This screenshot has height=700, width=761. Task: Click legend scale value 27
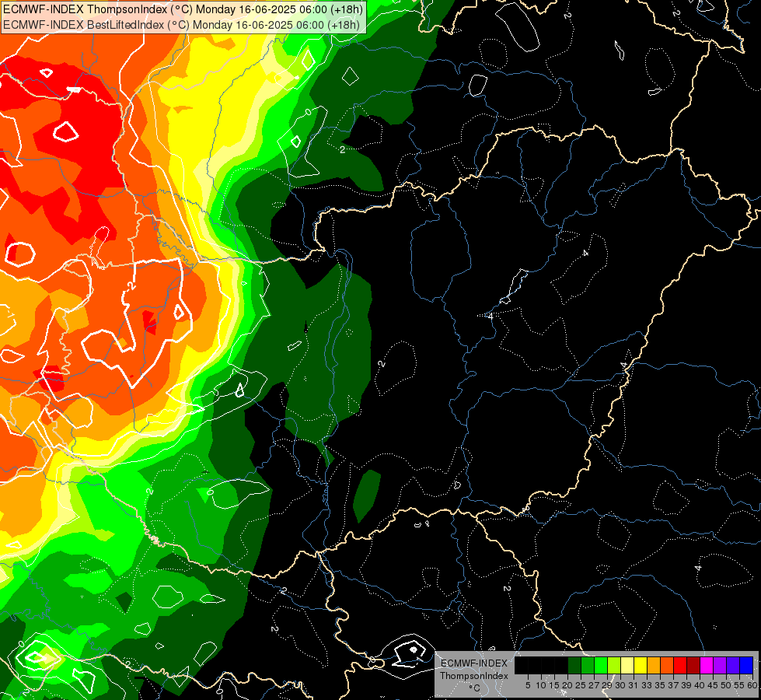tap(594, 685)
